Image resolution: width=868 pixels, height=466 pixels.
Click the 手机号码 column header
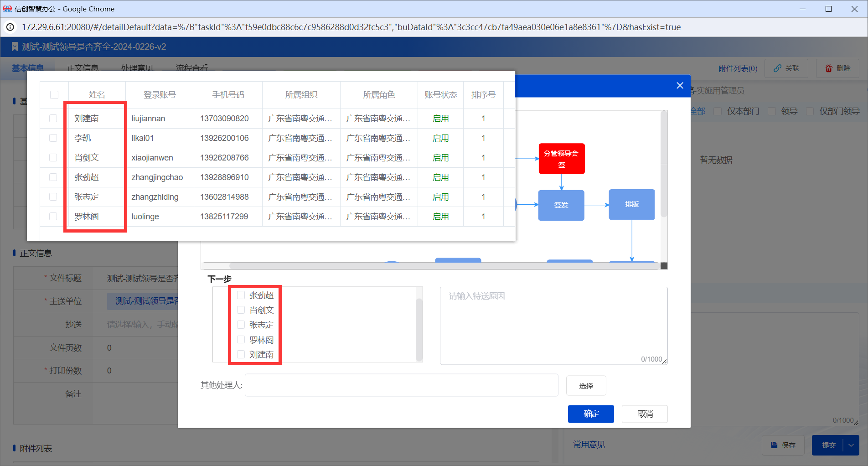coord(228,95)
